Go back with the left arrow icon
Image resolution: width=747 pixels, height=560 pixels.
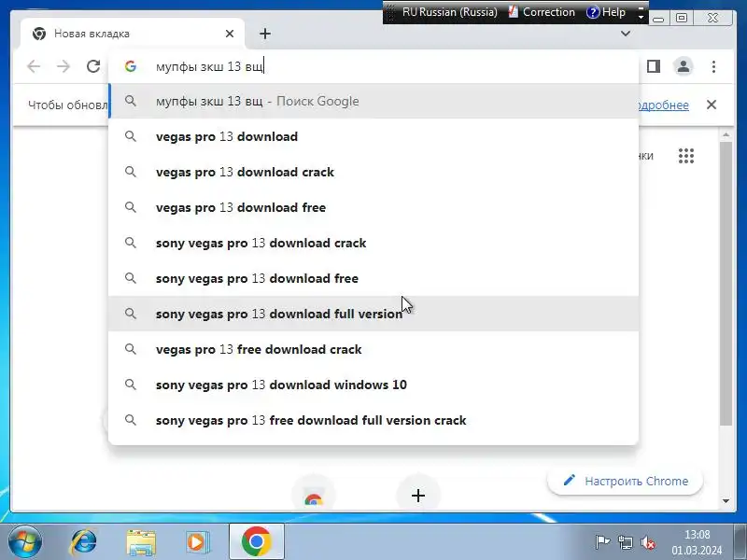coord(34,66)
